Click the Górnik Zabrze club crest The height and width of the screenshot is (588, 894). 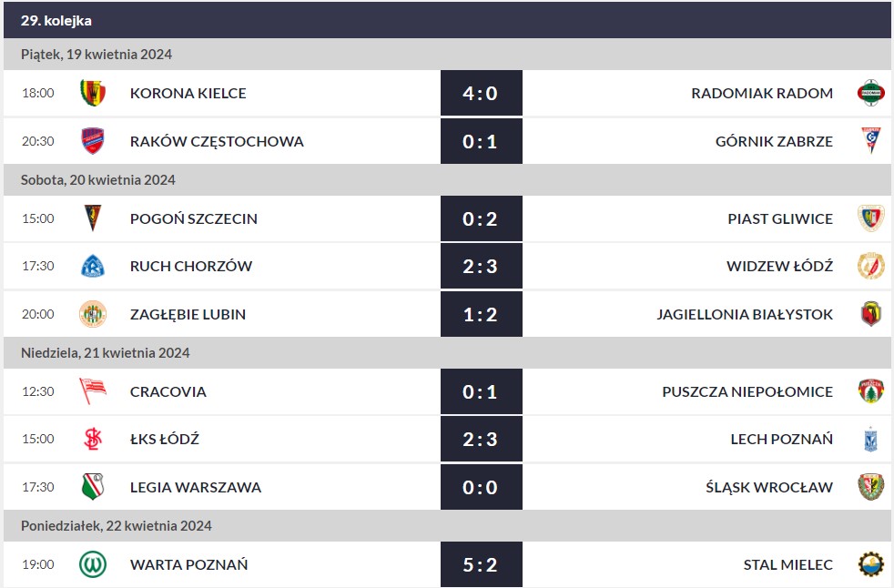(870, 141)
